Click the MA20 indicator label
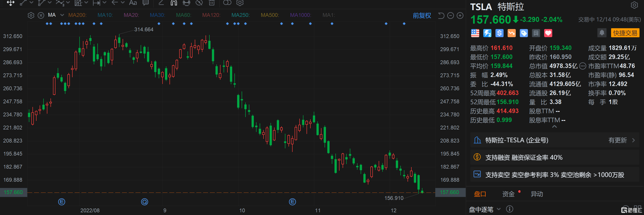This screenshot has height=215, width=644. [131, 15]
